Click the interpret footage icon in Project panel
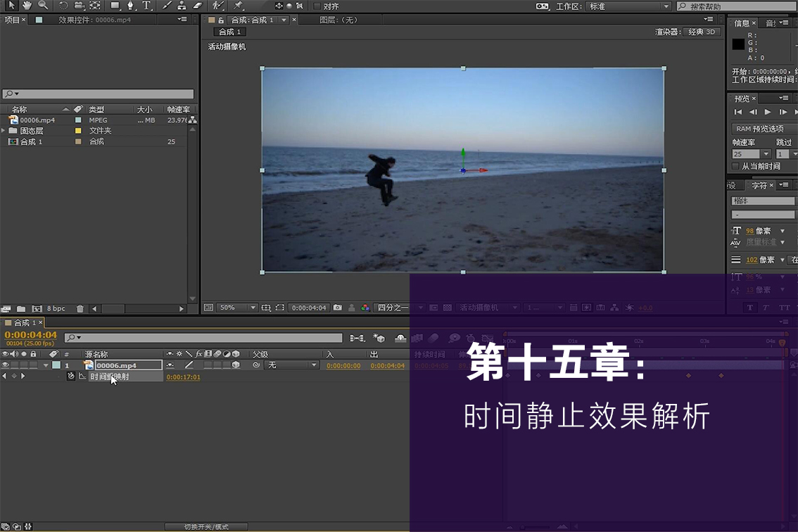The height and width of the screenshot is (532, 798). pos(6,308)
